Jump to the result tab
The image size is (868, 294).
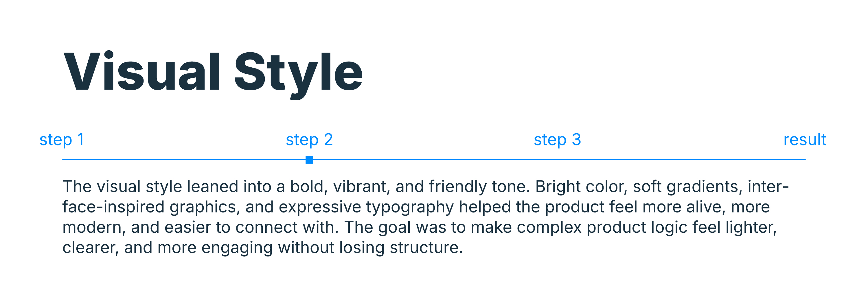[x=805, y=139]
